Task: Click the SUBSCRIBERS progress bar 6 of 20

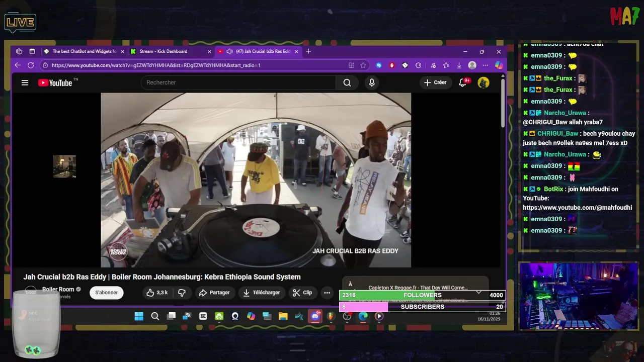Action: tap(423, 307)
